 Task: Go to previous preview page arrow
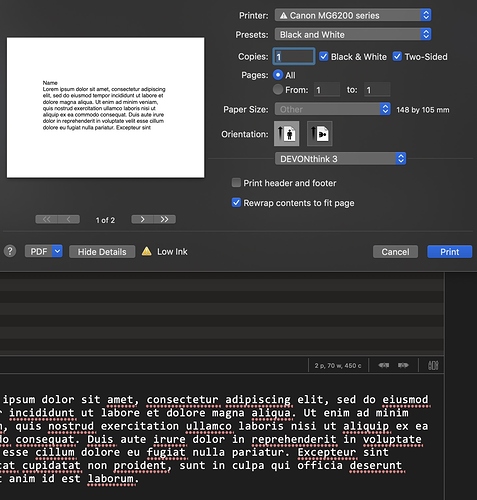coord(69,219)
